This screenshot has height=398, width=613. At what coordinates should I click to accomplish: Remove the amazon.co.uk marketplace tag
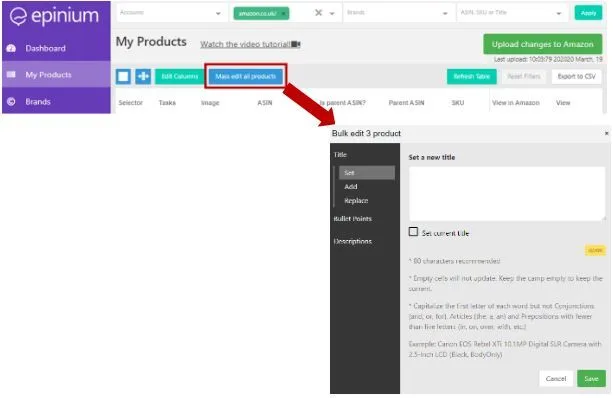pyautogui.click(x=283, y=13)
